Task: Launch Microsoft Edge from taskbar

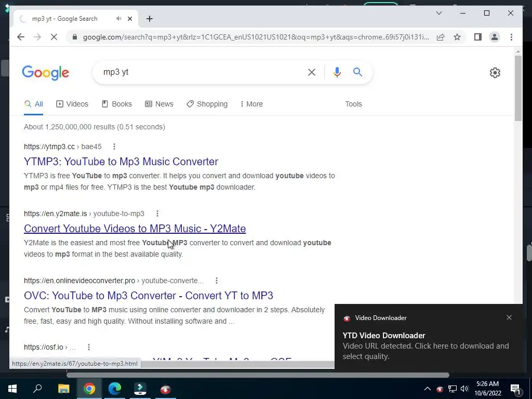Action: point(115,389)
